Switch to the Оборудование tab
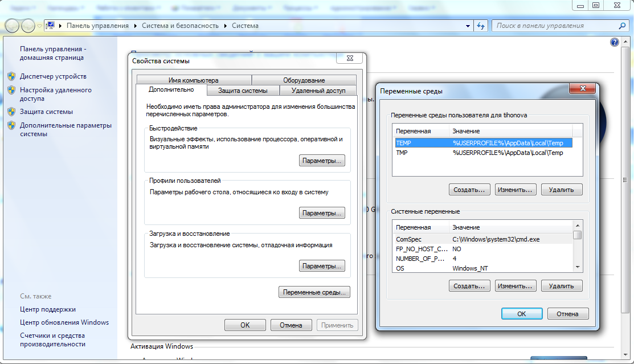The height and width of the screenshot is (364, 634). (x=304, y=80)
